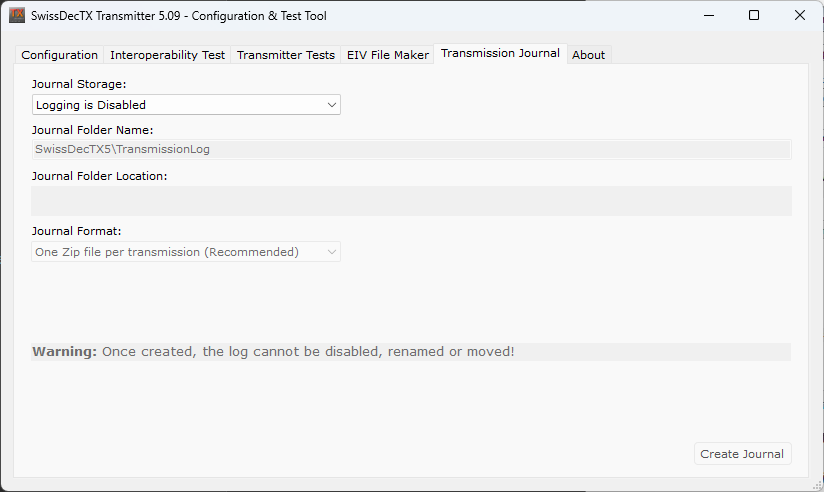Maximize the Configuration & Test Tool window
824x492 pixels.
(754, 15)
